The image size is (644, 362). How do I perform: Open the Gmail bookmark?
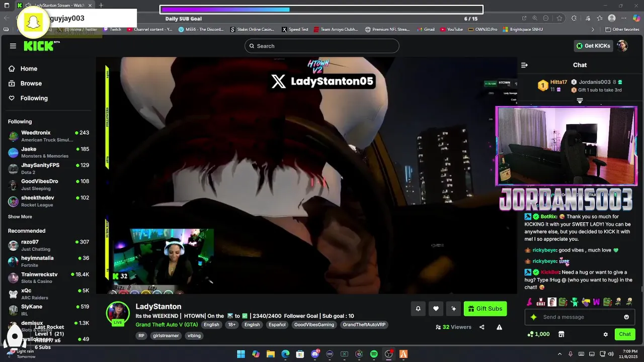pyautogui.click(x=426, y=30)
